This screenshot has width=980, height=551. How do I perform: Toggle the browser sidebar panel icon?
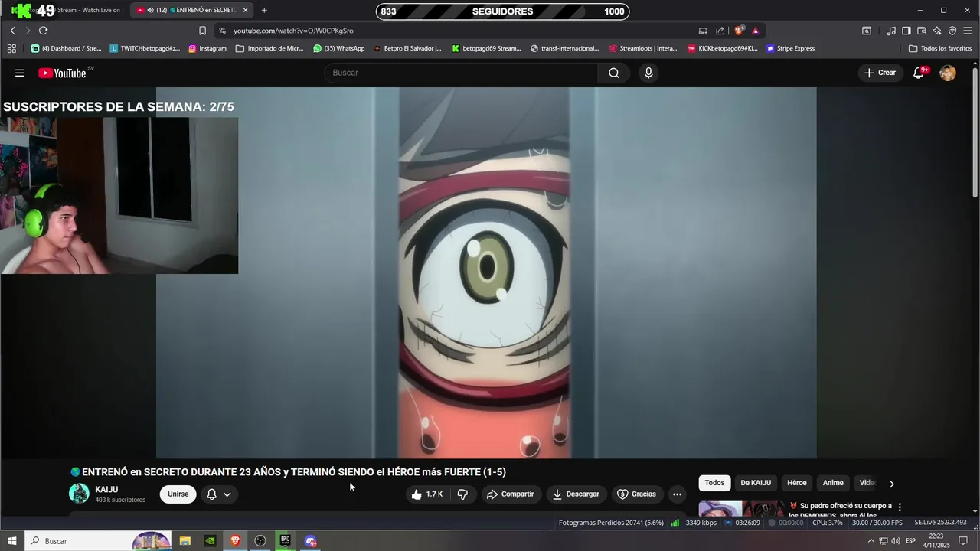906,31
